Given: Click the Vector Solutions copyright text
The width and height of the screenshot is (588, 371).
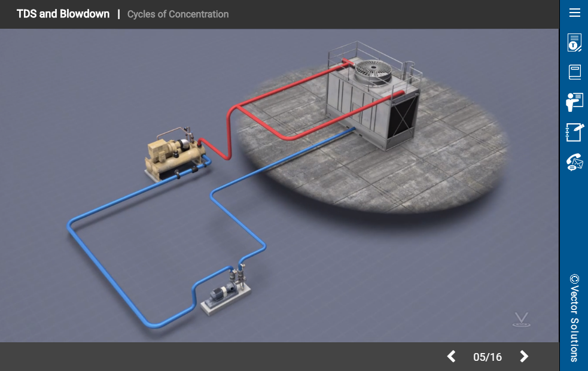Looking at the screenshot, I should point(574,318).
